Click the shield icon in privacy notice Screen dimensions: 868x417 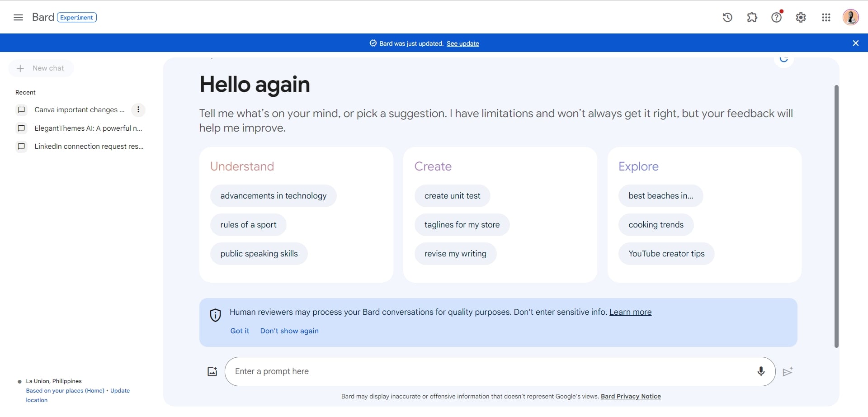(x=216, y=315)
